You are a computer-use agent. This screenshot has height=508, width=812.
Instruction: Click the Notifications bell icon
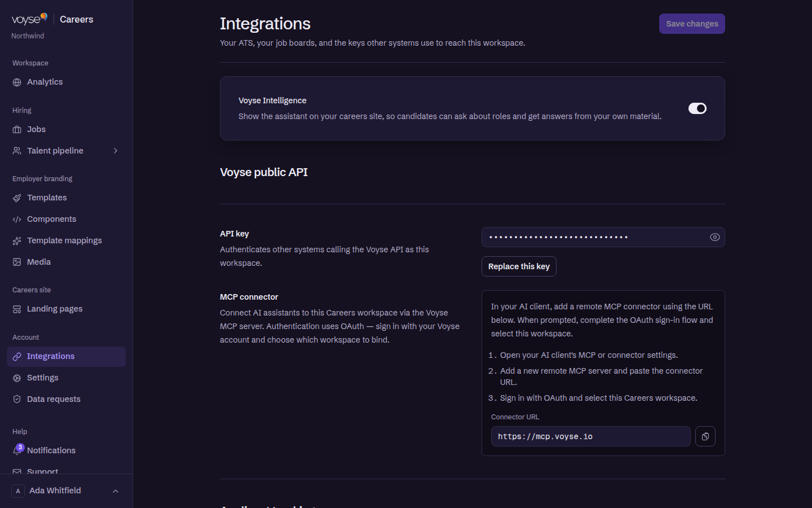coord(17,451)
